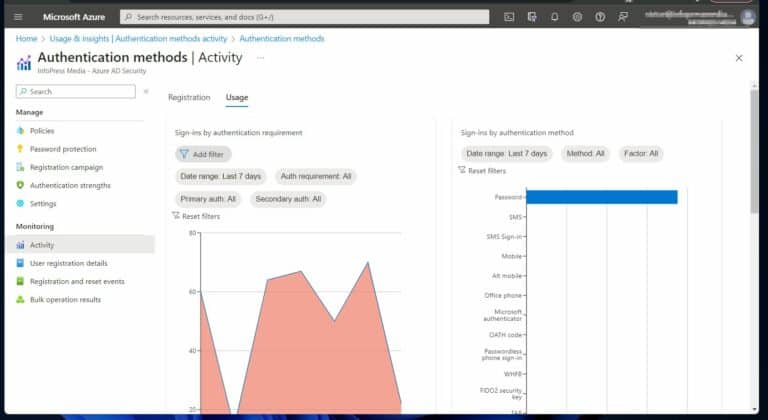Click the User registration details icon
Screen dimensions: 768x420
tap(20, 263)
